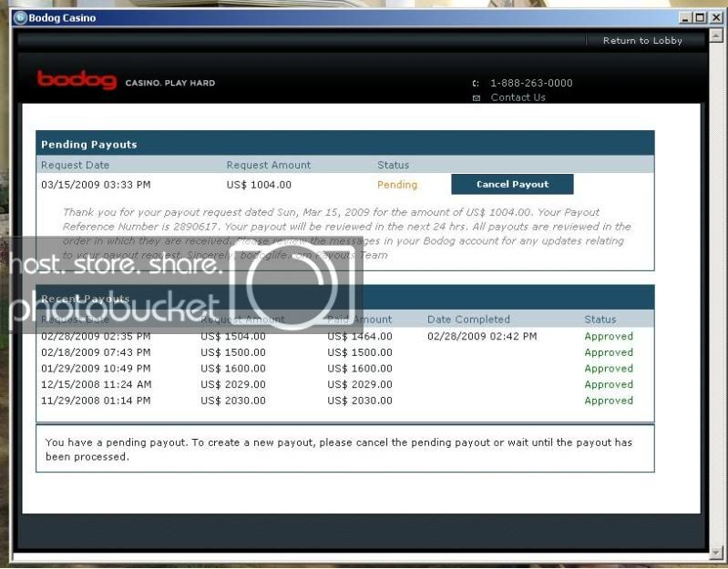This screenshot has height=569, width=728.
Task: Click Request Date column header in Pending Payouts
Action: point(76,165)
